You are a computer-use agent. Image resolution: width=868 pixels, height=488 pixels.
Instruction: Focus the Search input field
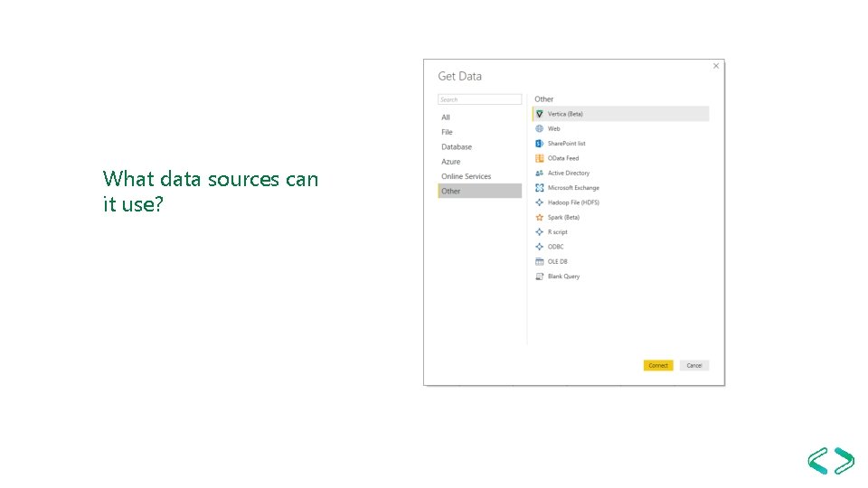[479, 99]
